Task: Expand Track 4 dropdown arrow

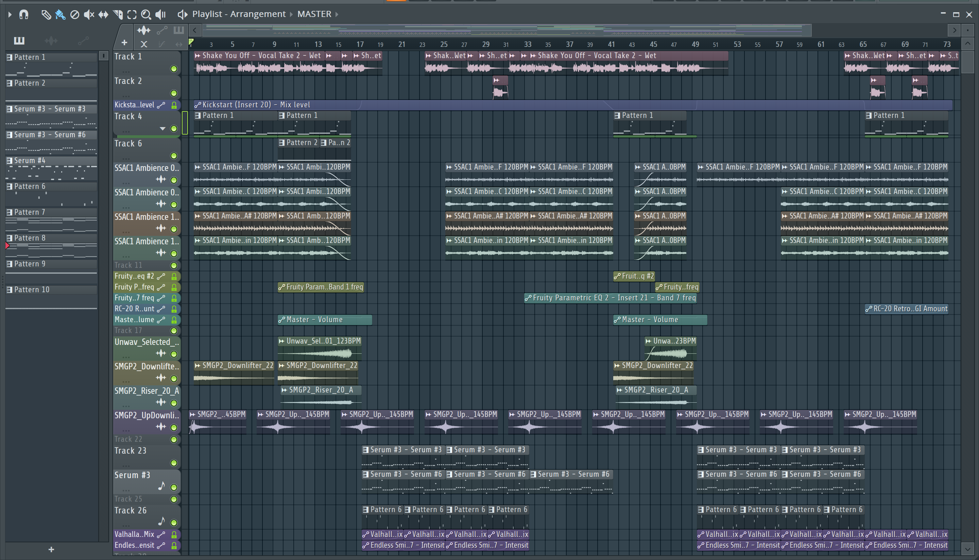Action: [x=162, y=128]
